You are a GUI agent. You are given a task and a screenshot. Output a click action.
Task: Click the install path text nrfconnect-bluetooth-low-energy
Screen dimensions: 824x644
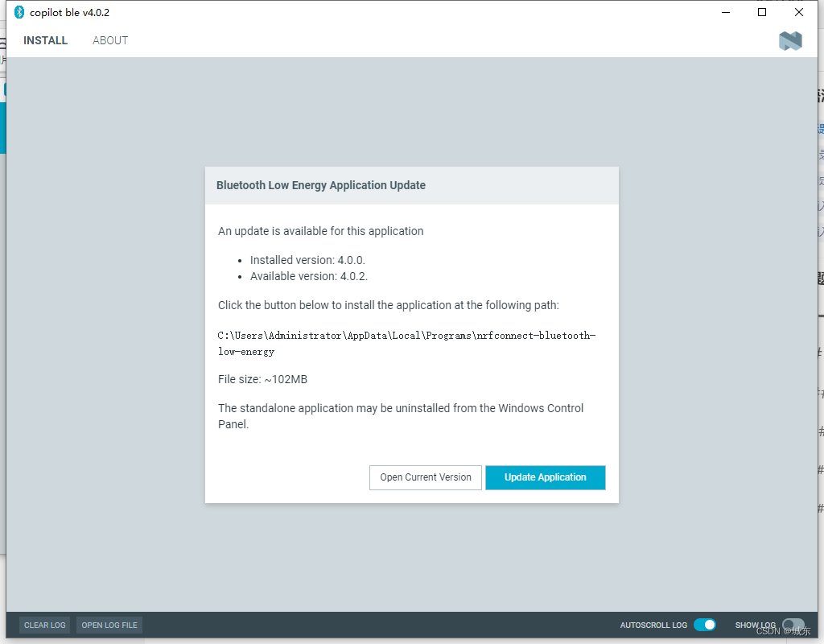point(406,343)
